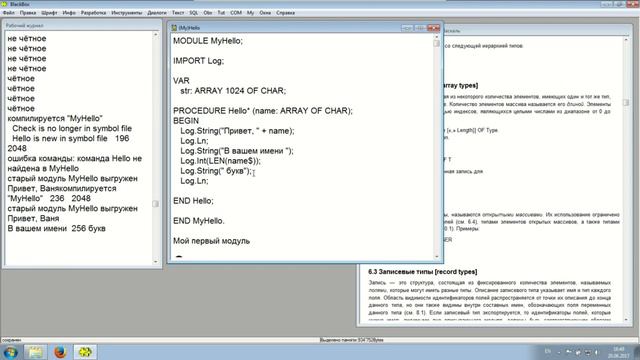
Task: Open the Разработка menu
Action: pos(93,13)
